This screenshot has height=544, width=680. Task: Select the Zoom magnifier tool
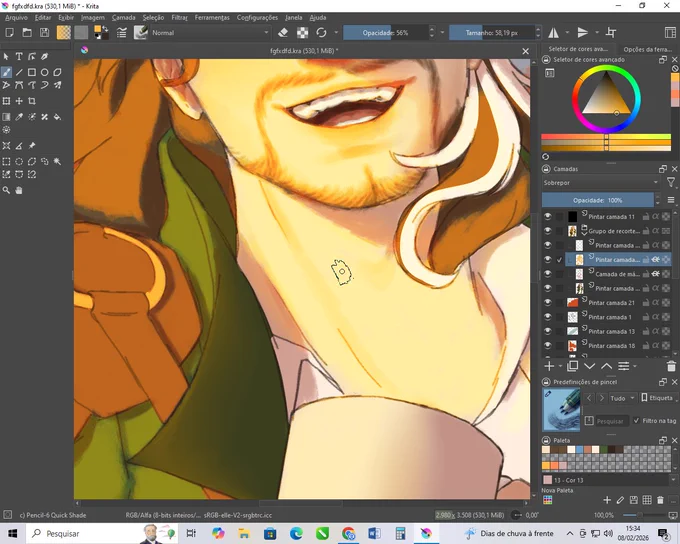point(6,190)
